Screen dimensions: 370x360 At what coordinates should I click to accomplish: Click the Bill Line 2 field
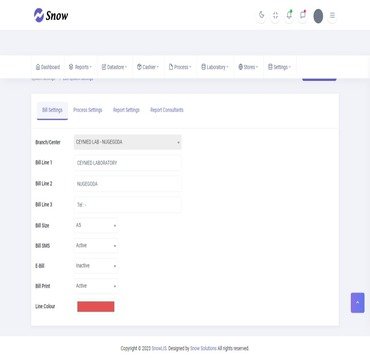coord(128,184)
